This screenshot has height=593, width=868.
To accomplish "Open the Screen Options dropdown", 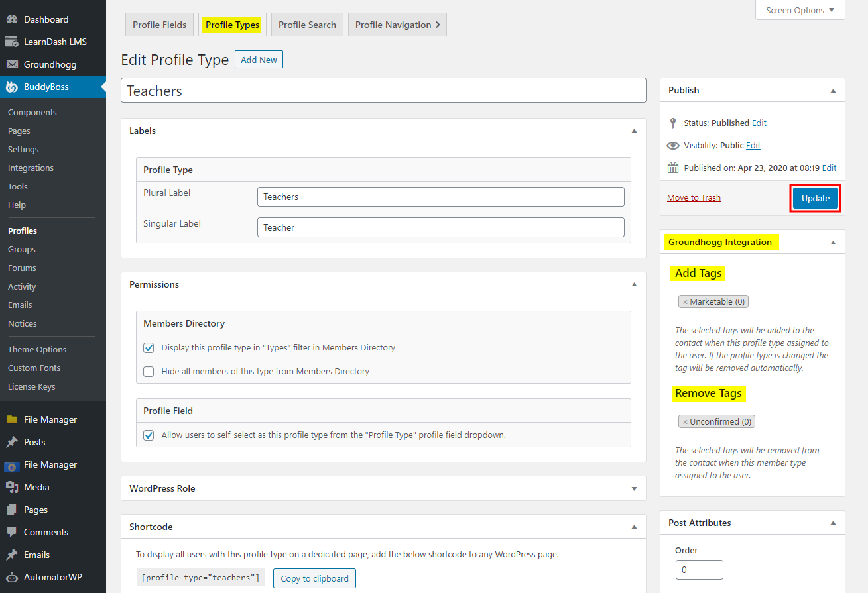I will point(799,10).
